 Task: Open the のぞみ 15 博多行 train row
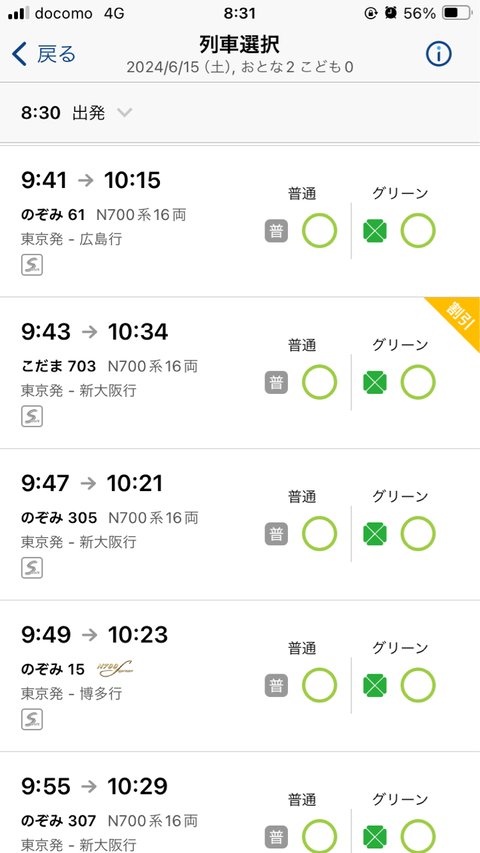(x=240, y=676)
